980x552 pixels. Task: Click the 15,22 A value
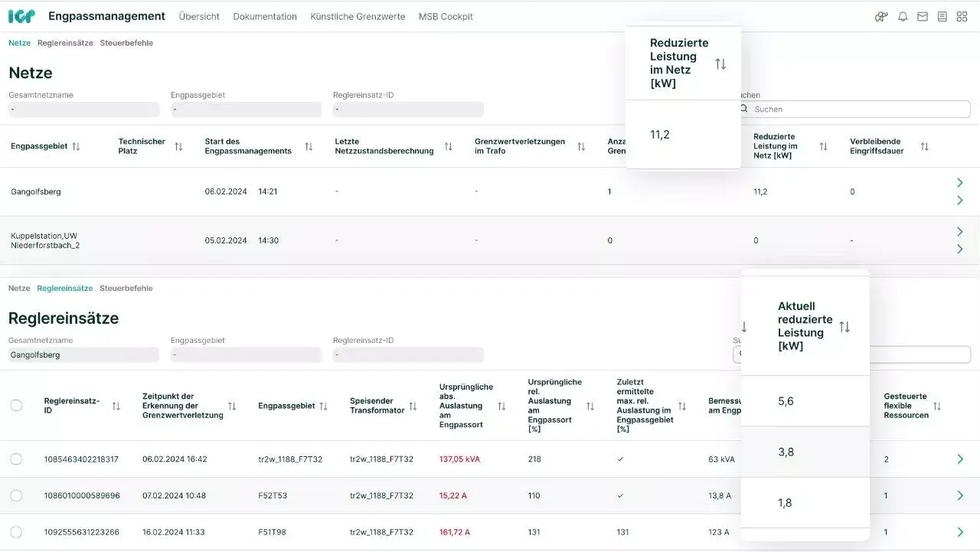click(x=453, y=496)
